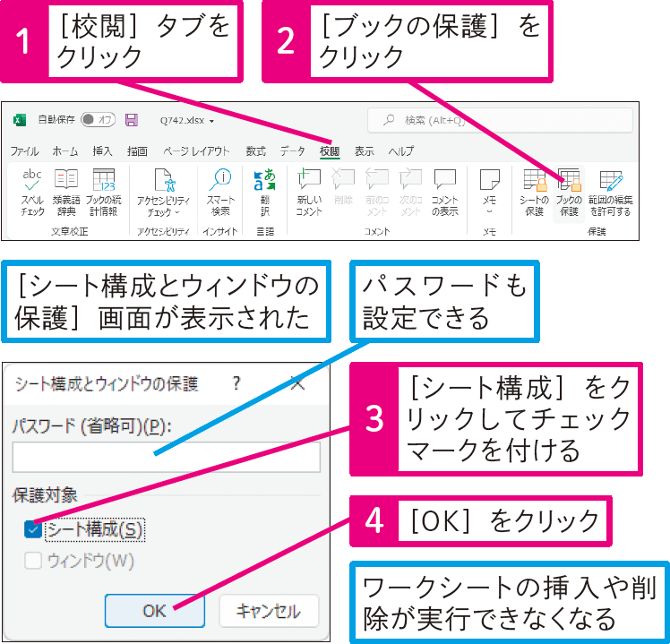
Task: Close the シート構成とウィンドウの保護 dialog
Action: click(x=297, y=383)
